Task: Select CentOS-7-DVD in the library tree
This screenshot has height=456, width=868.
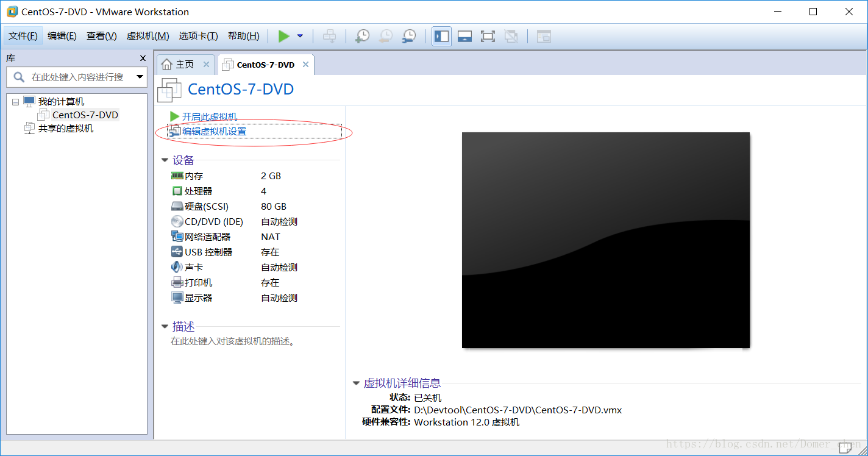Action: [x=85, y=115]
